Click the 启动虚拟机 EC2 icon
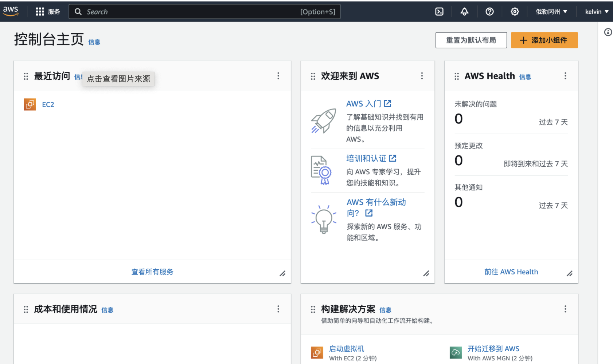 click(317, 352)
